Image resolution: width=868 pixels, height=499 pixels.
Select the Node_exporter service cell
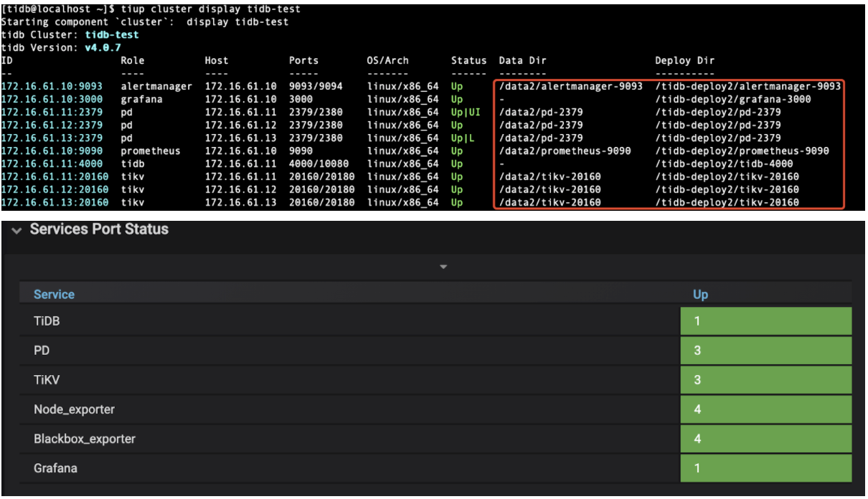click(349, 409)
